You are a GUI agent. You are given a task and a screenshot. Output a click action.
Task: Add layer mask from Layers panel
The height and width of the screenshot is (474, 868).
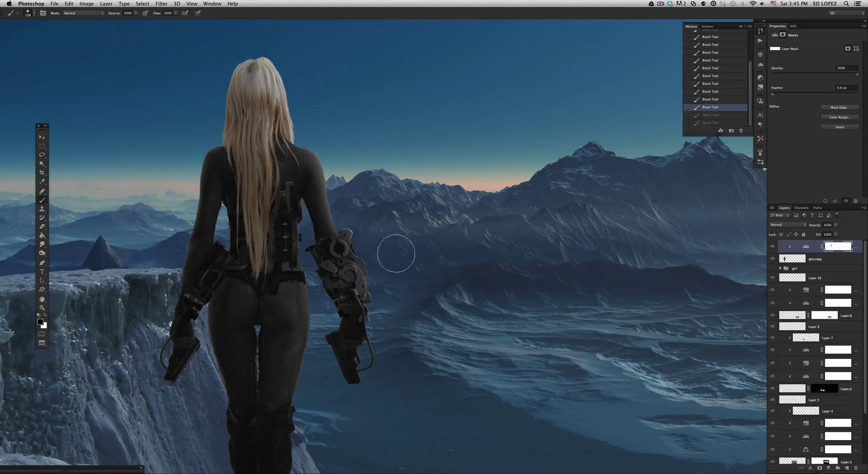pyautogui.click(x=820, y=469)
